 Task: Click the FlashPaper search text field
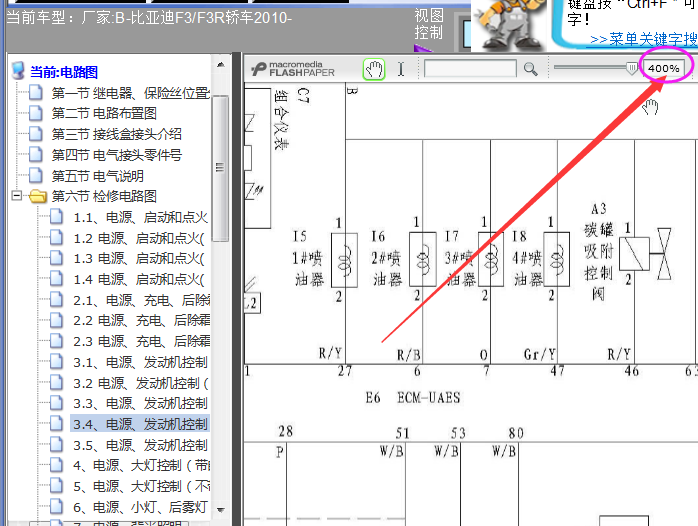470,69
